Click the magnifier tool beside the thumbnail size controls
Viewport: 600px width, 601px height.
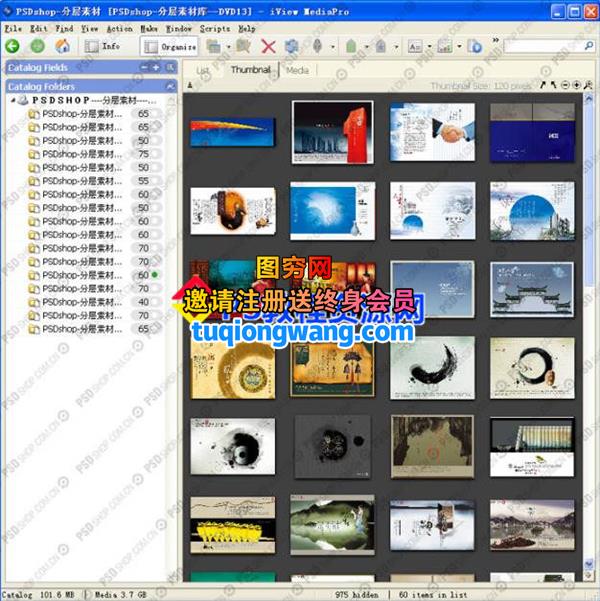pos(588,85)
